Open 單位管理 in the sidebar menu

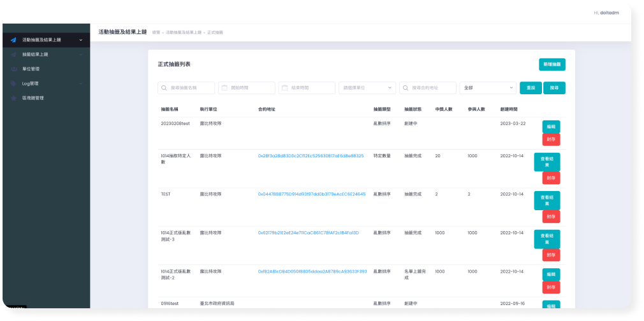tap(31, 69)
